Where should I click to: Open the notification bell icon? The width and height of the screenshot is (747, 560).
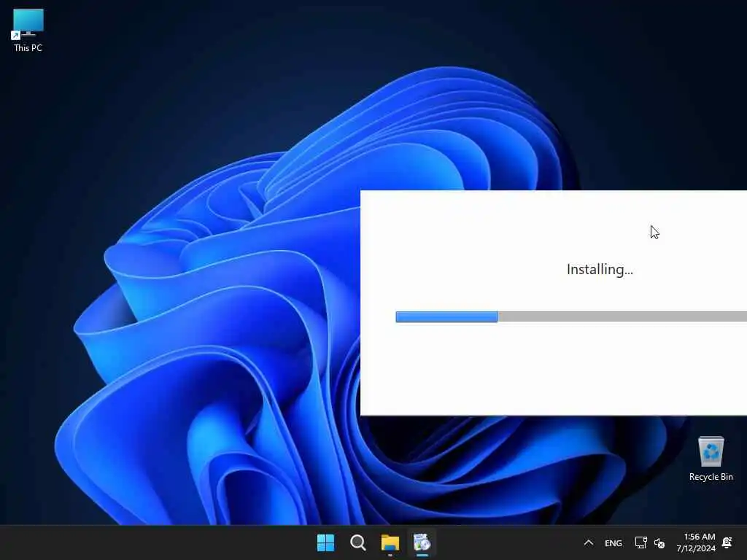[727, 542]
